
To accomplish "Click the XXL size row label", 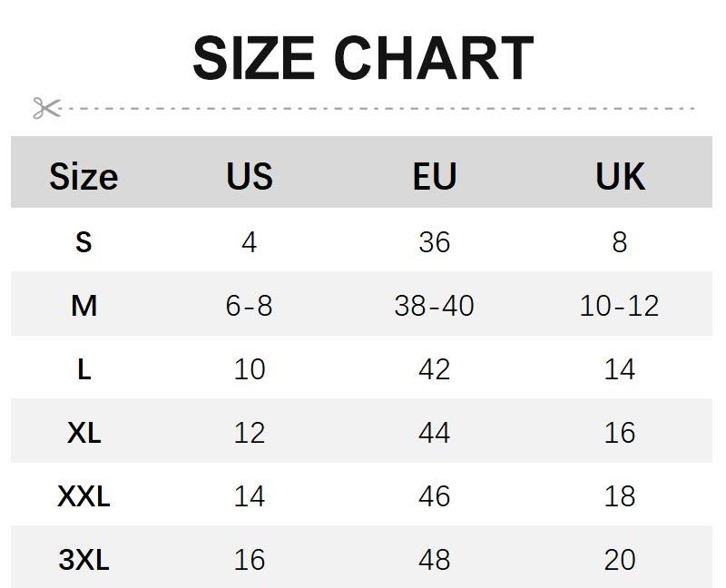I will click(83, 496).
